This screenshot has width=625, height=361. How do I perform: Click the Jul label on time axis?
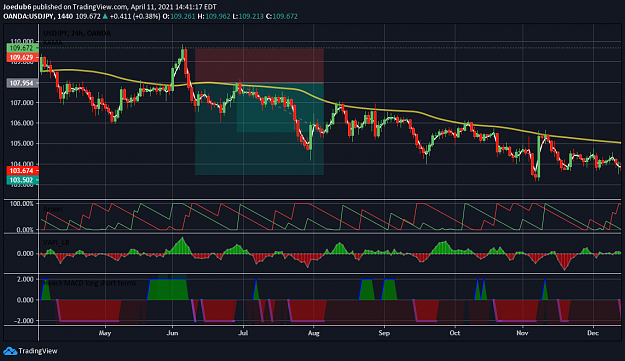(x=243, y=333)
